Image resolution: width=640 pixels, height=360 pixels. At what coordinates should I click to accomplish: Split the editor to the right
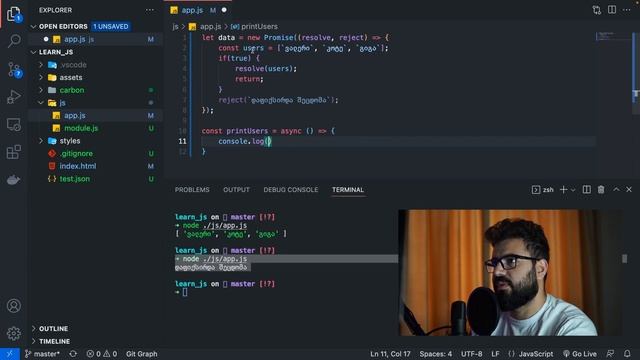pos(612,10)
